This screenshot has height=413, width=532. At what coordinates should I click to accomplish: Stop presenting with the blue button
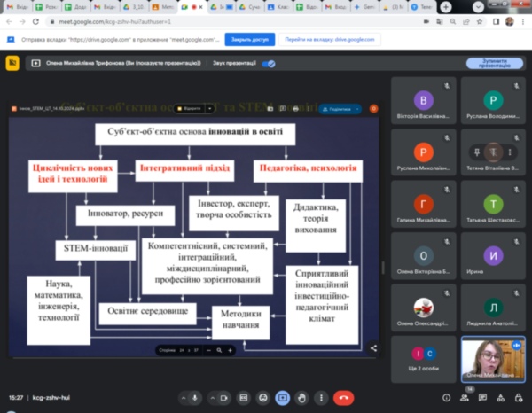click(495, 64)
